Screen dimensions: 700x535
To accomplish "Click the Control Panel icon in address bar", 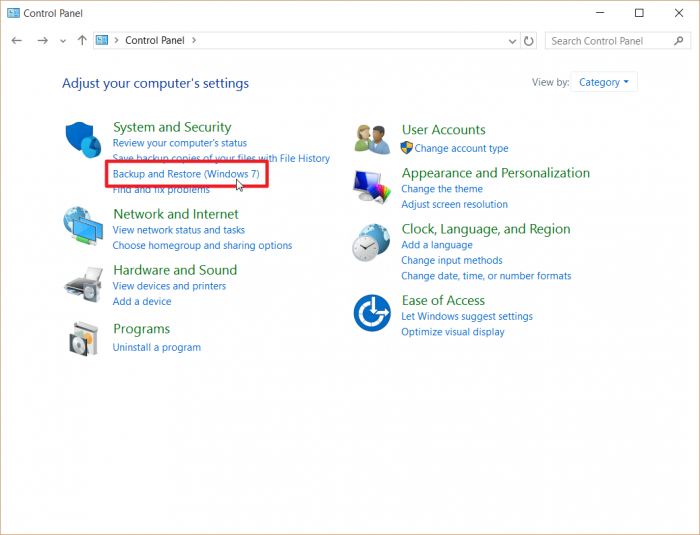I will [102, 40].
